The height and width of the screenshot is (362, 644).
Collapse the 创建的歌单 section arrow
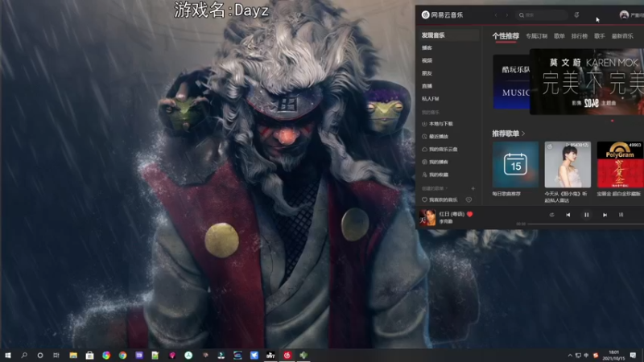[446, 188]
